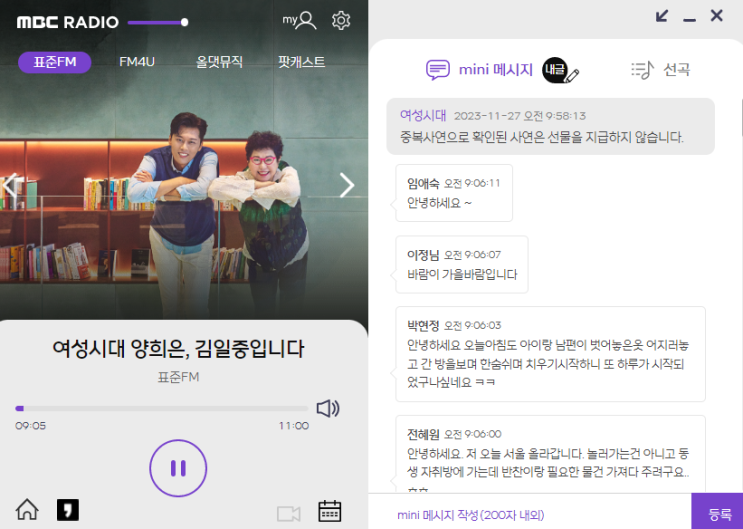Click 임애숙's message 안녕하세요 ~
The image size is (743, 529).
454,193
